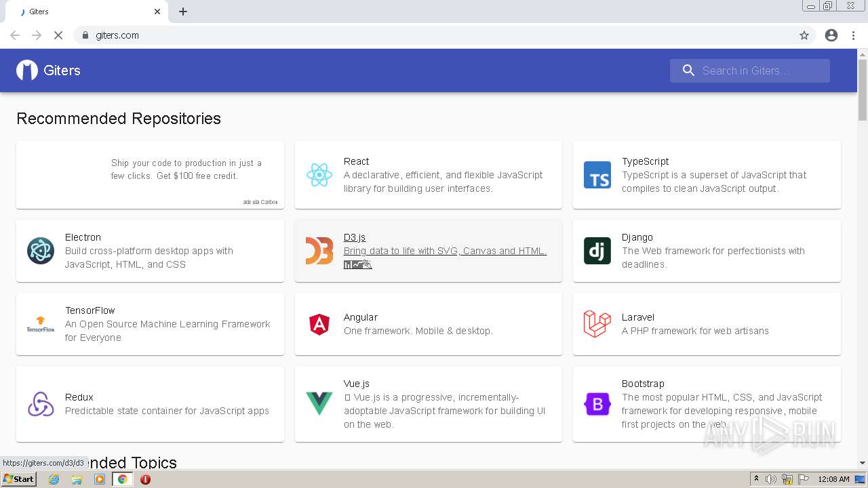868x488 pixels.
Task: Stop page loading in Chrome toolbar
Action: tap(58, 35)
